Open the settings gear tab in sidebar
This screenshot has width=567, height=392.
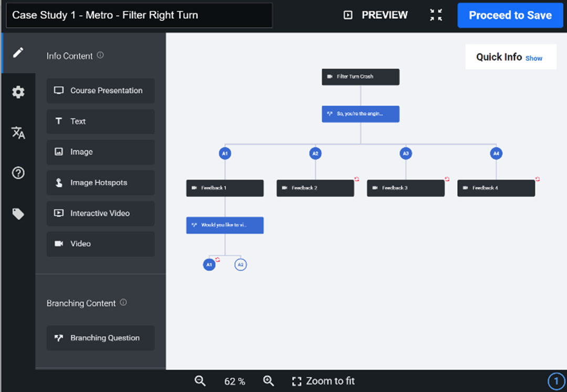pyautogui.click(x=18, y=92)
